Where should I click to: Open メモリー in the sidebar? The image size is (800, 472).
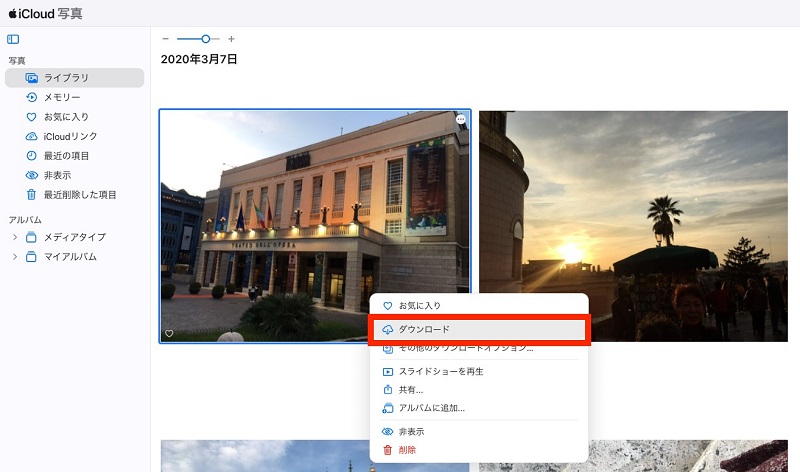(x=62, y=97)
